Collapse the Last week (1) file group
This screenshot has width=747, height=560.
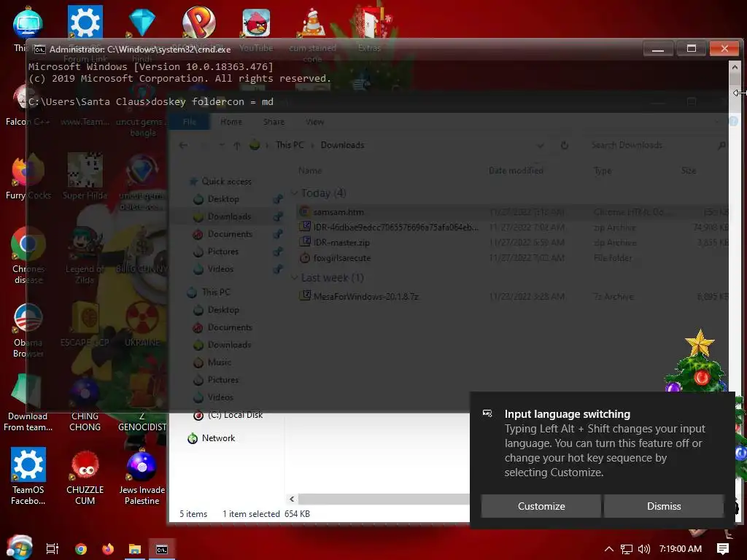point(295,278)
